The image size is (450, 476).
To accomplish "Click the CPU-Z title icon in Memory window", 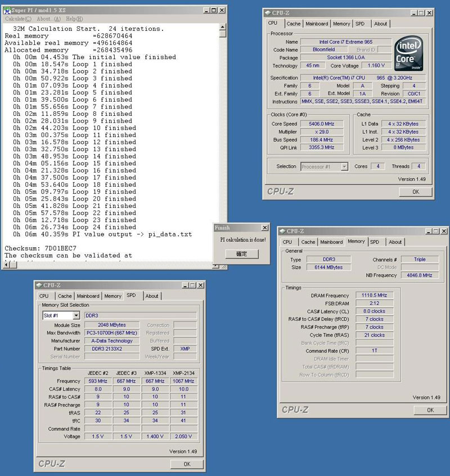I will (282, 231).
